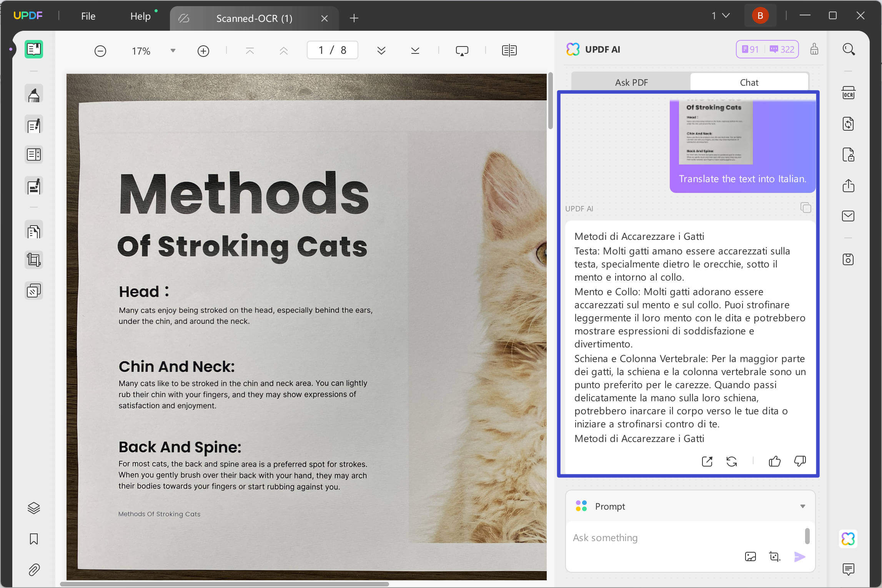
Task: Toggle the UPDF AI panel button
Action: pyautogui.click(x=848, y=539)
